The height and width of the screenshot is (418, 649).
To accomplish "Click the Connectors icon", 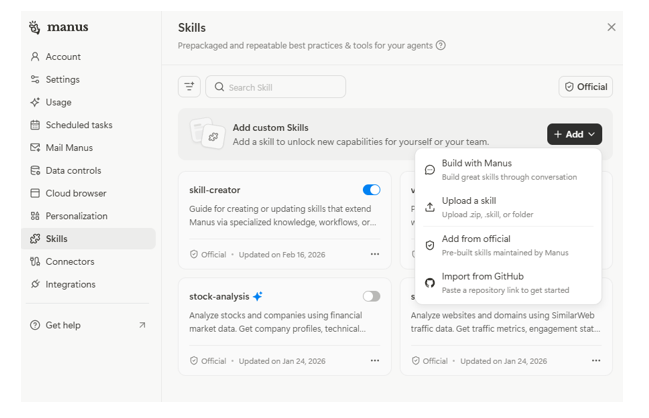I will coord(35,262).
